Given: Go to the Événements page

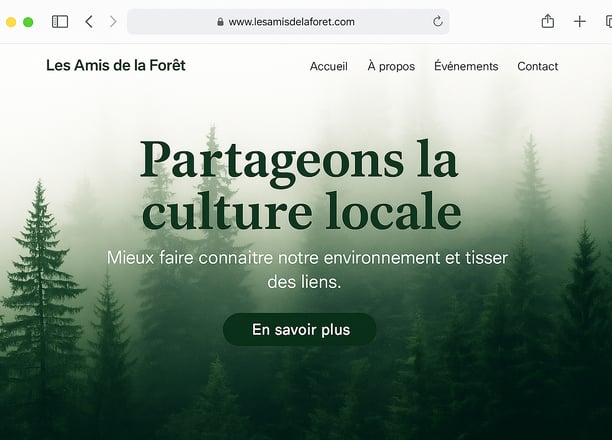Looking at the screenshot, I should [466, 66].
